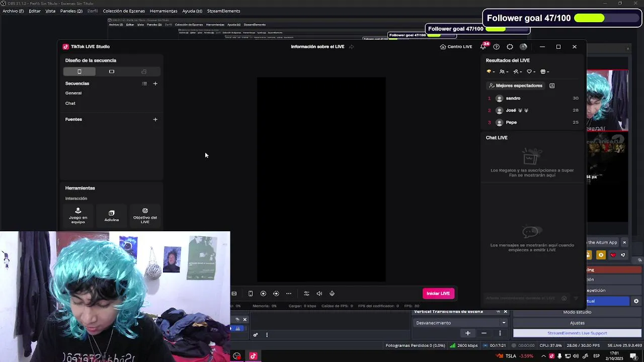Click the diamonds stat icon
644x362 pixels.
tap(490, 71)
